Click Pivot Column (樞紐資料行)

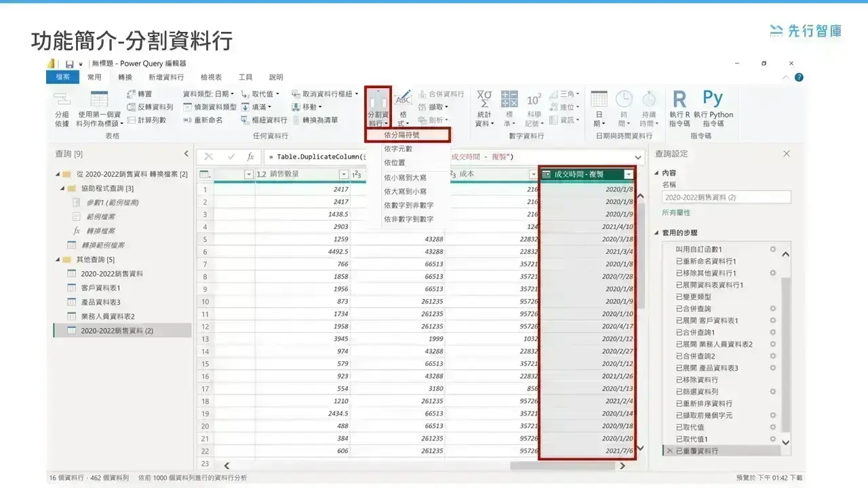[264, 120]
